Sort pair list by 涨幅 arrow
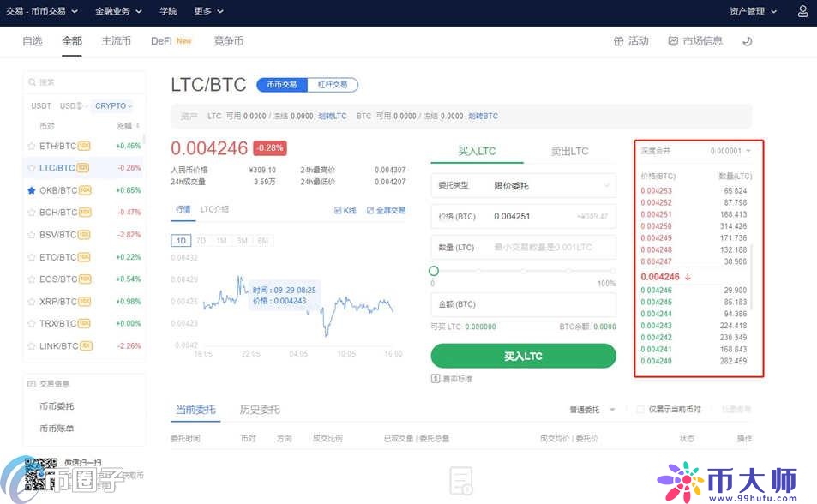Screen dimensions: 817x504 click(137, 126)
